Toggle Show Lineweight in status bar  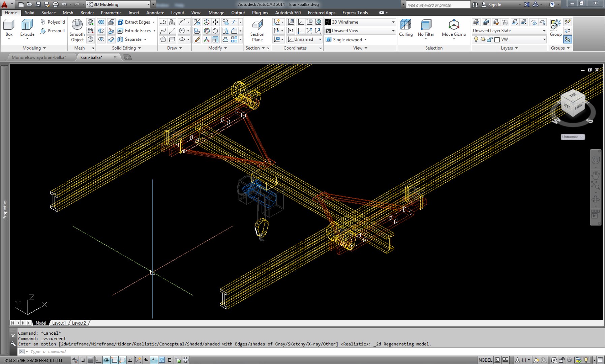click(x=154, y=360)
